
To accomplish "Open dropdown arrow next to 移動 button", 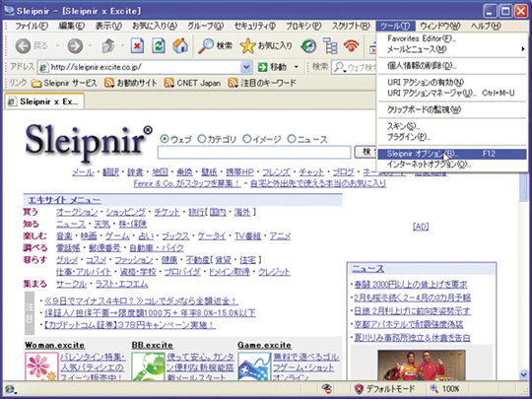I will coord(297,67).
